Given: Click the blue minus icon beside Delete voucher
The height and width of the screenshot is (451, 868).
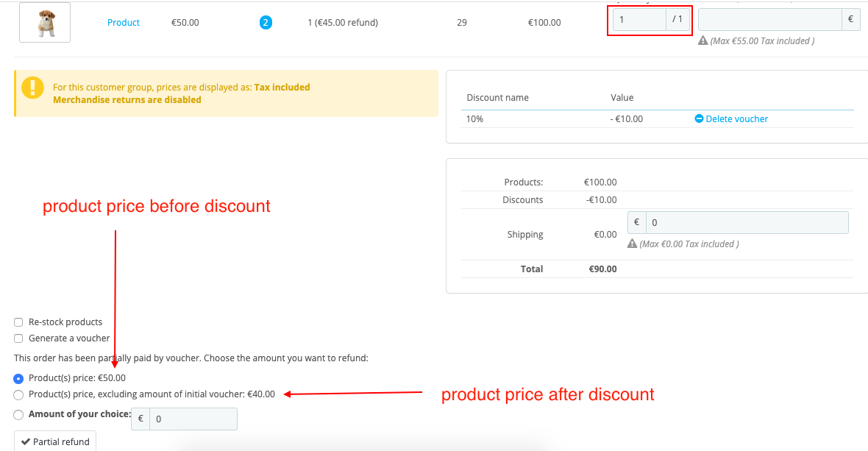Looking at the screenshot, I should pyautogui.click(x=700, y=118).
